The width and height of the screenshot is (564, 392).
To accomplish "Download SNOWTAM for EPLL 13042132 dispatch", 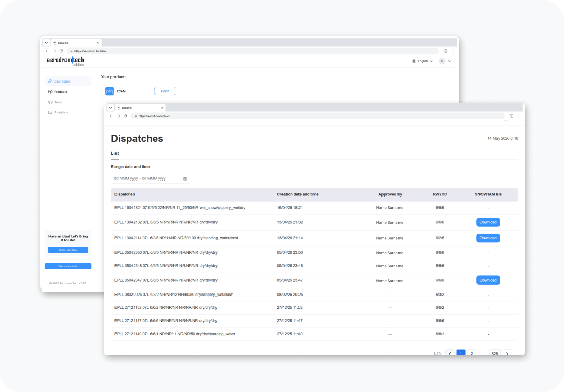I will (x=488, y=222).
